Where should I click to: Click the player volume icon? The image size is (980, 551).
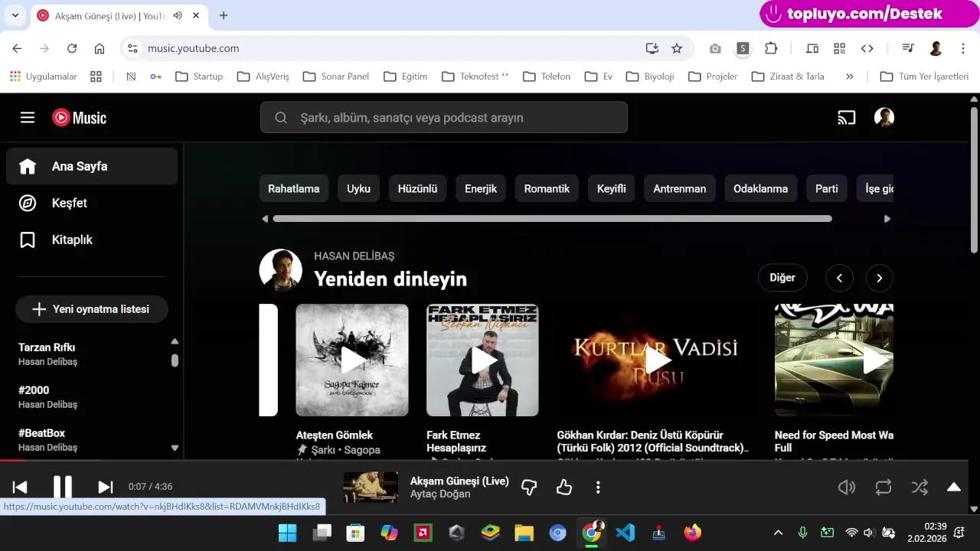846,487
